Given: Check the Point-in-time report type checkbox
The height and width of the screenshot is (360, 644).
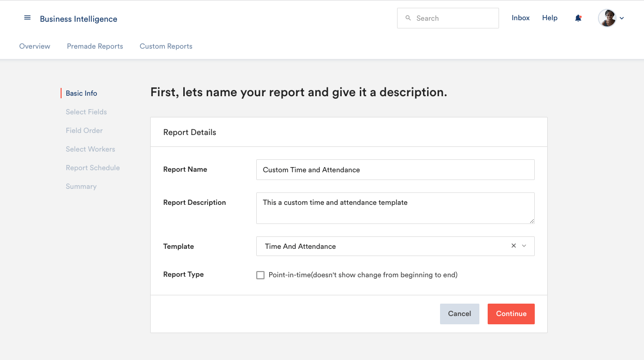Looking at the screenshot, I should pyautogui.click(x=260, y=275).
